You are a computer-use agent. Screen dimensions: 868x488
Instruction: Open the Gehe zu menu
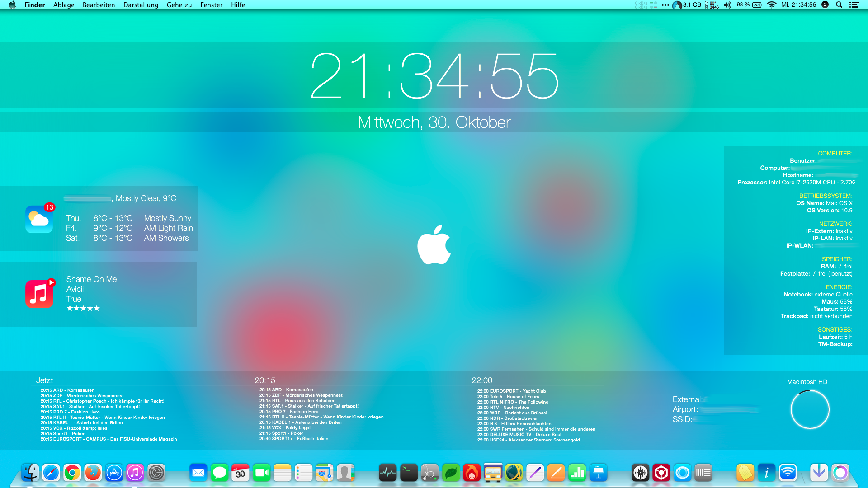point(179,5)
